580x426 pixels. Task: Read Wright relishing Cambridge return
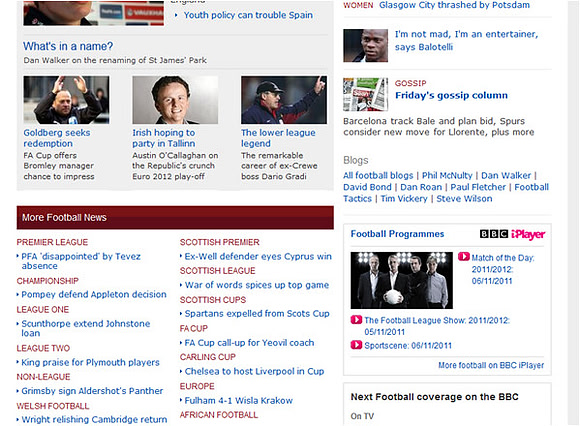click(94, 419)
